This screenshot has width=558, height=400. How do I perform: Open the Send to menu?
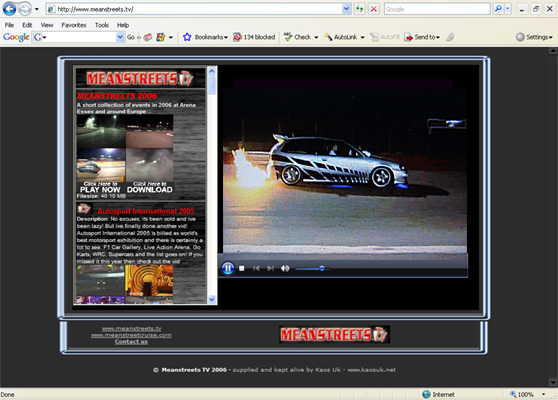coord(422,37)
